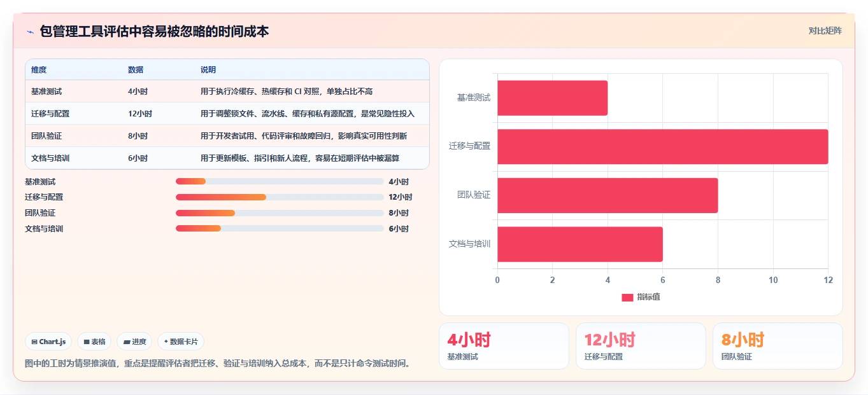The width and height of the screenshot is (868, 395).
Task: Click the x-axis tick label 10
Action: tap(773, 281)
